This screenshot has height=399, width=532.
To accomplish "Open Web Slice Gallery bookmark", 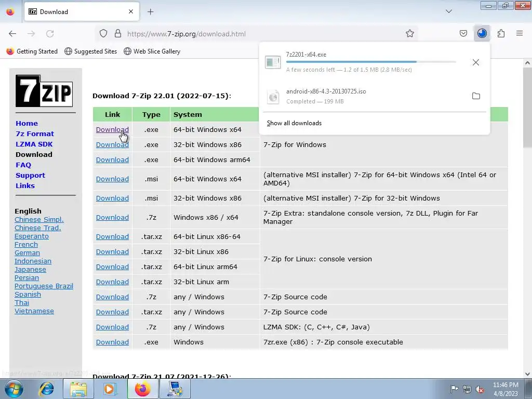I will pyautogui.click(x=152, y=51).
